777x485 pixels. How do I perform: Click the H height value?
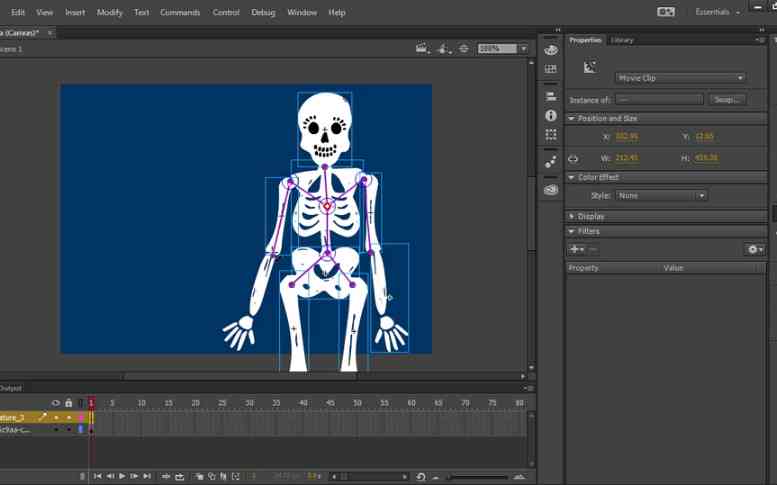(706, 158)
